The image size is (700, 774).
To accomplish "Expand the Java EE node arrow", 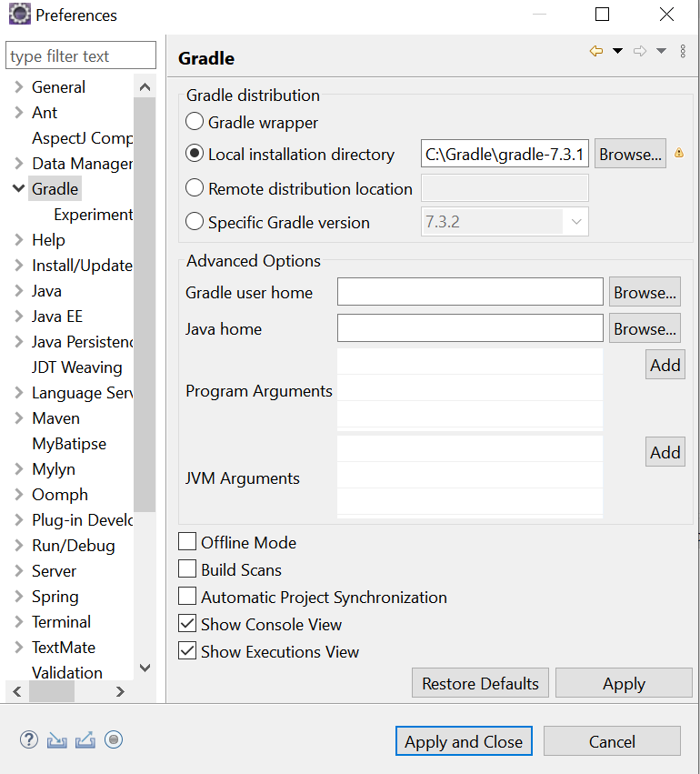I will coord(19,317).
